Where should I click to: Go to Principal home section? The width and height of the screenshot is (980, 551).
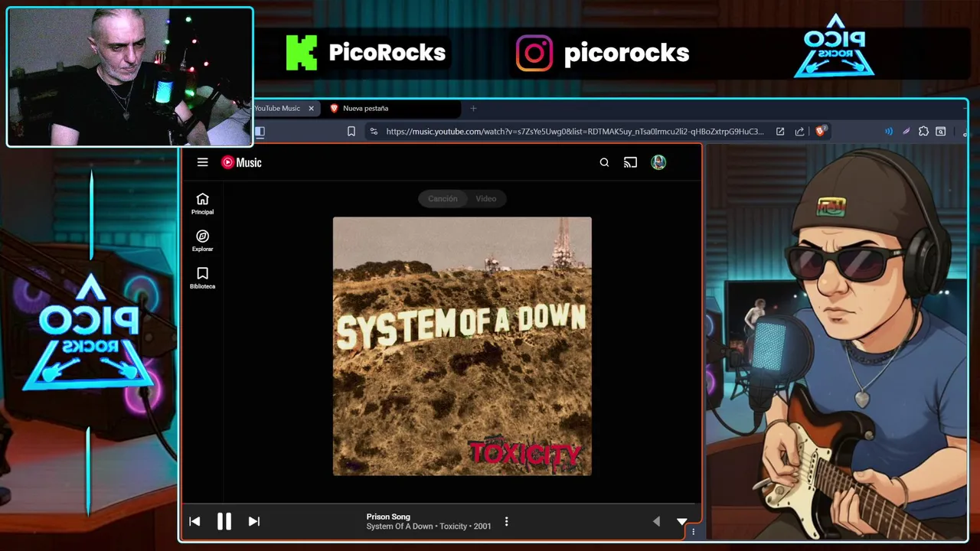click(x=202, y=204)
